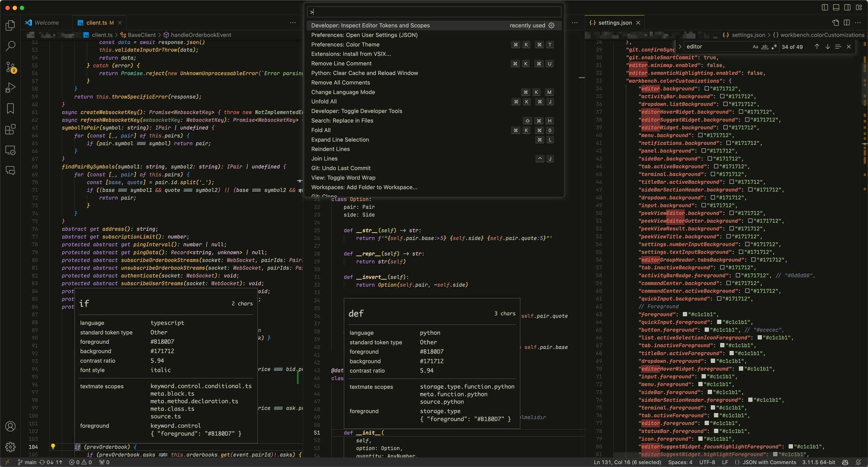Open the Manage gear in activity bar
The image size is (868, 467).
tap(10, 447)
